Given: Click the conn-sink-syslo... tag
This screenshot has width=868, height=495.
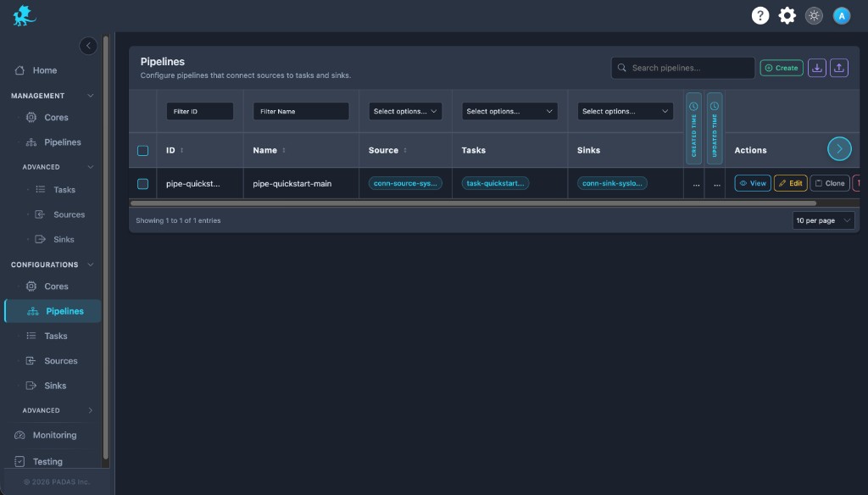Looking at the screenshot, I should tap(612, 183).
